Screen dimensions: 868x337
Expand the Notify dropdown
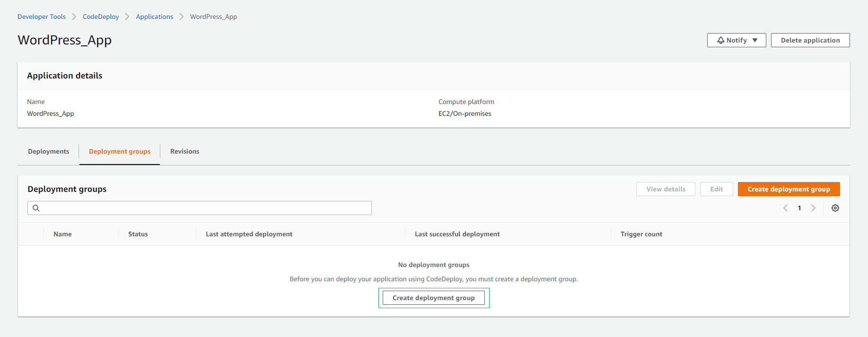[736, 40]
